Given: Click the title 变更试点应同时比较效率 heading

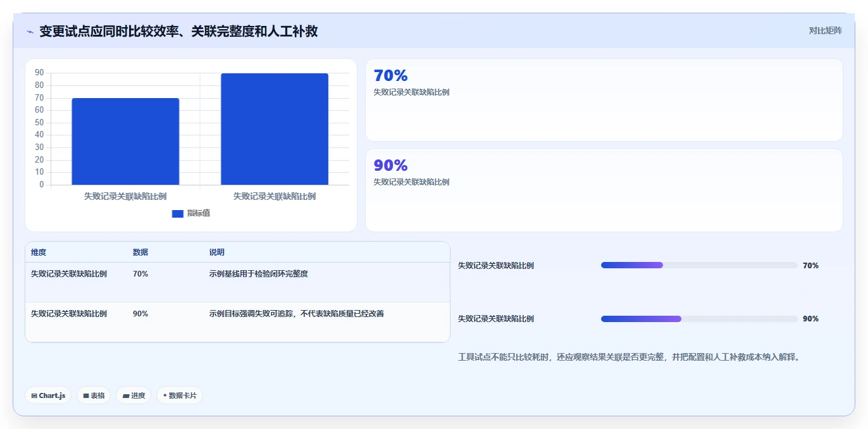Looking at the screenshot, I should 178,31.
